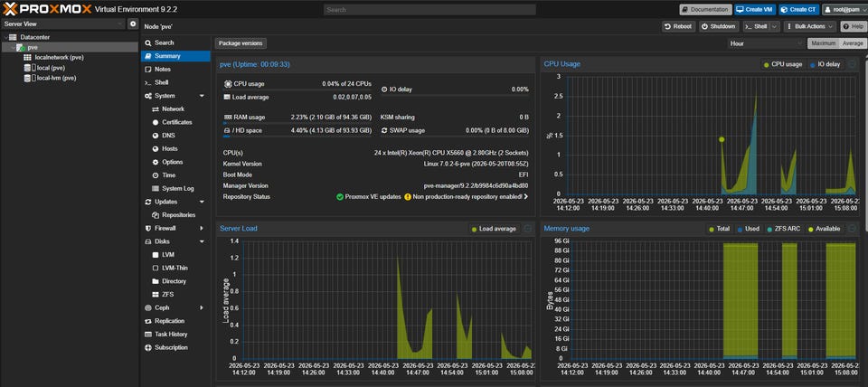Open Subscription page
This screenshot has height=387, width=868.
[175, 348]
